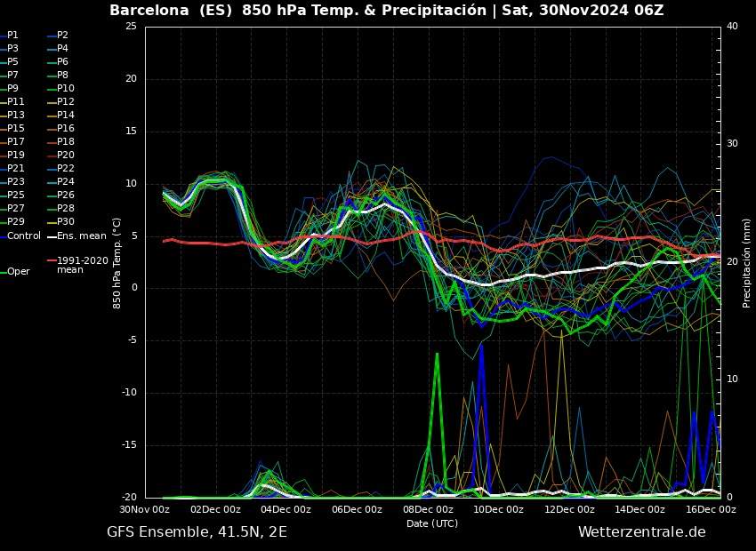756x551 pixels.
Task: Click the 02Dec 00z date tick
Action: [x=215, y=509]
